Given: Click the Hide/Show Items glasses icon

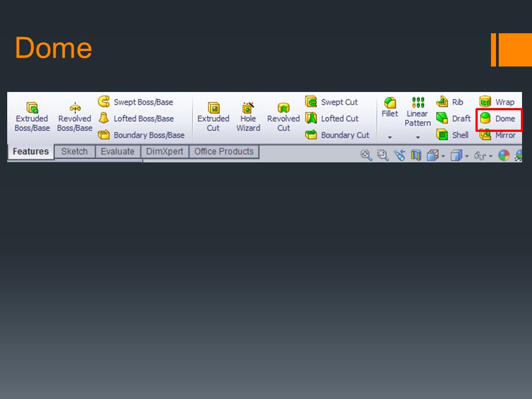Looking at the screenshot, I should 480,155.
